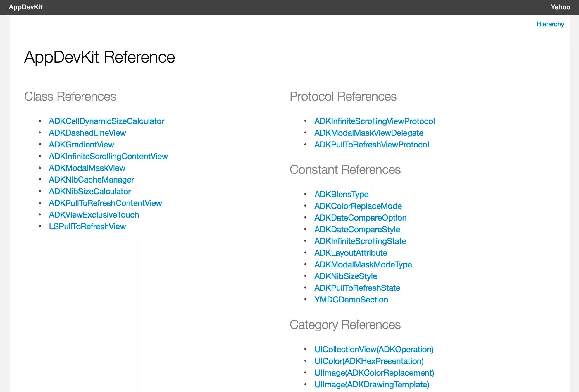The height and width of the screenshot is (392, 579).
Task: Open ADKInfiniteScrollingContentView class page
Action: pos(108,156)
